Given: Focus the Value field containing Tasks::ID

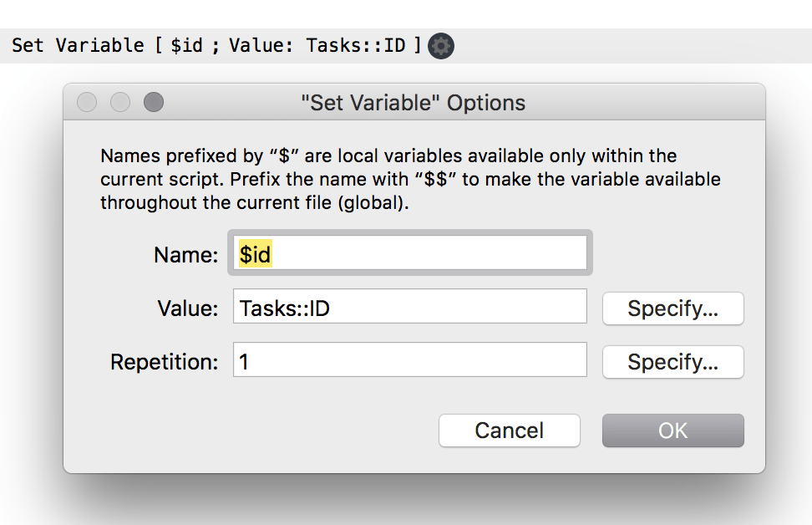Looking at the screenshot, I should click(x=409, y=308).
